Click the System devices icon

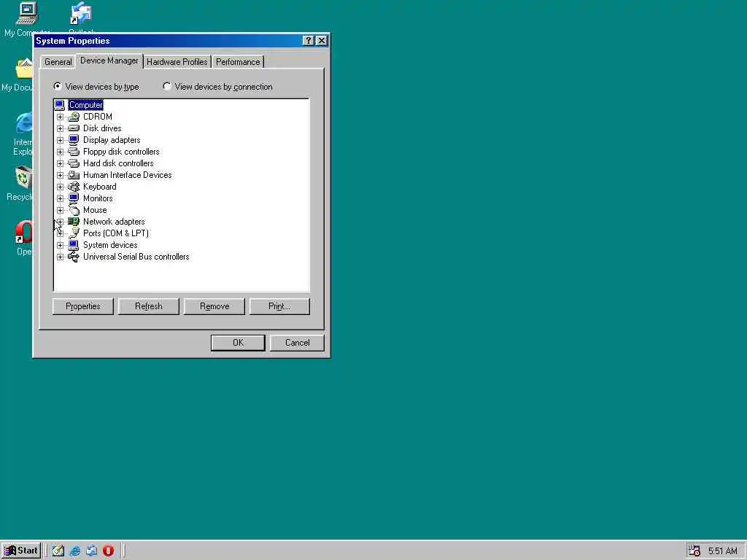[74, 245]
